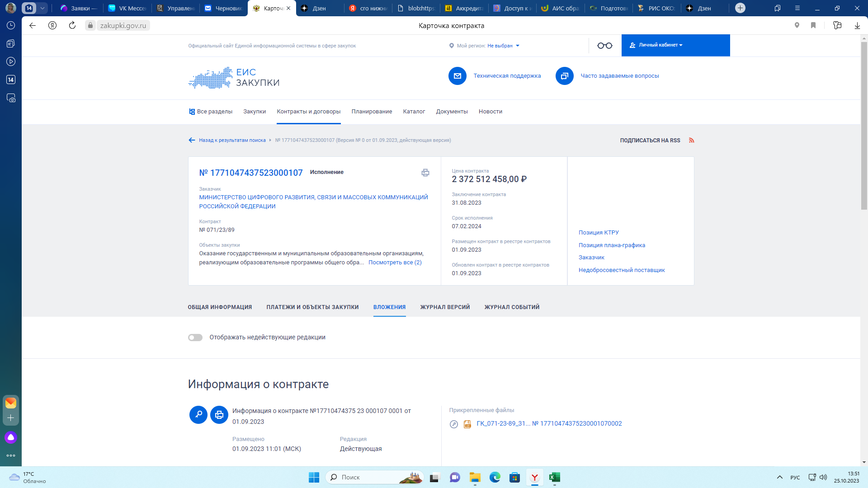Go back via Назад к результатам поиска

click(x=231, y=141)
